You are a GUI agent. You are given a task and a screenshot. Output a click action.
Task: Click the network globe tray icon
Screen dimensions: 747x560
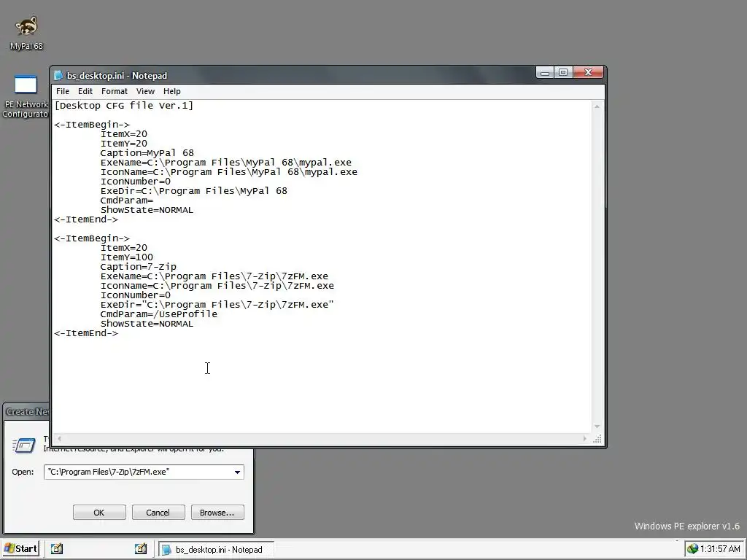point(692,549)
